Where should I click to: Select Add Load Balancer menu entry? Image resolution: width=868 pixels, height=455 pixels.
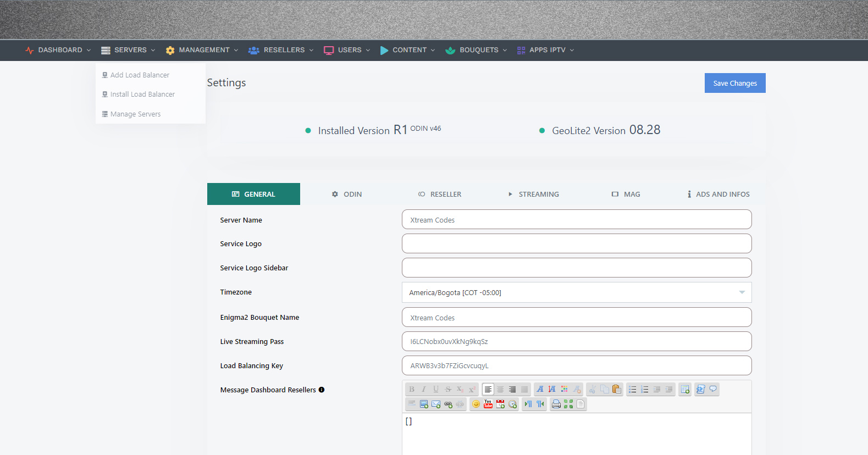[135, 75]
